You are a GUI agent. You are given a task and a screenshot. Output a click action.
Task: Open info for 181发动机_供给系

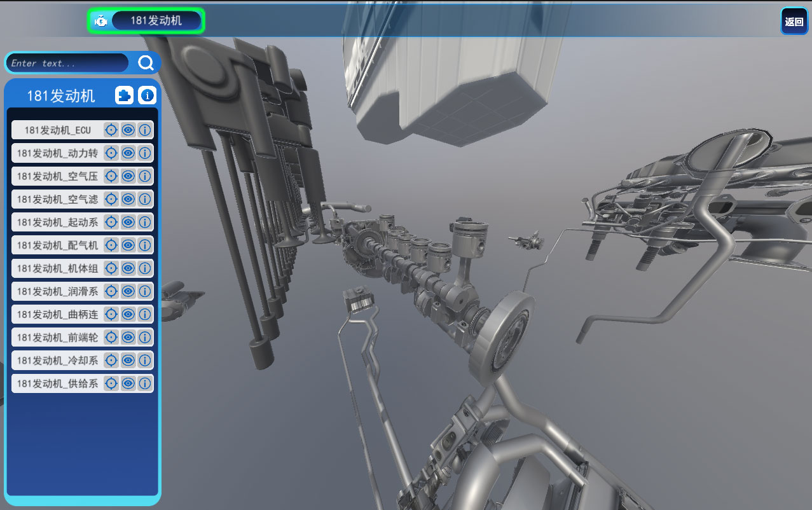tap(145, 383)
